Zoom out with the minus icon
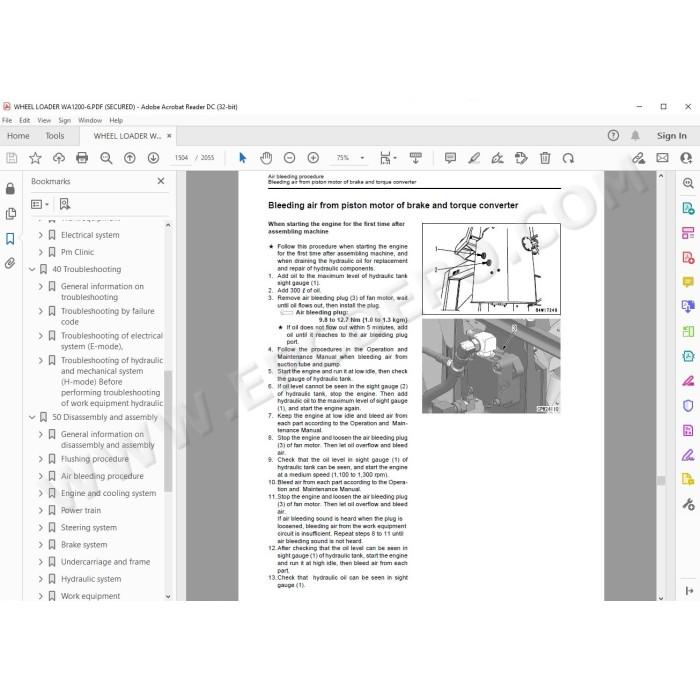Viewport: 700px width, 700px height. [x=289, y=158]
